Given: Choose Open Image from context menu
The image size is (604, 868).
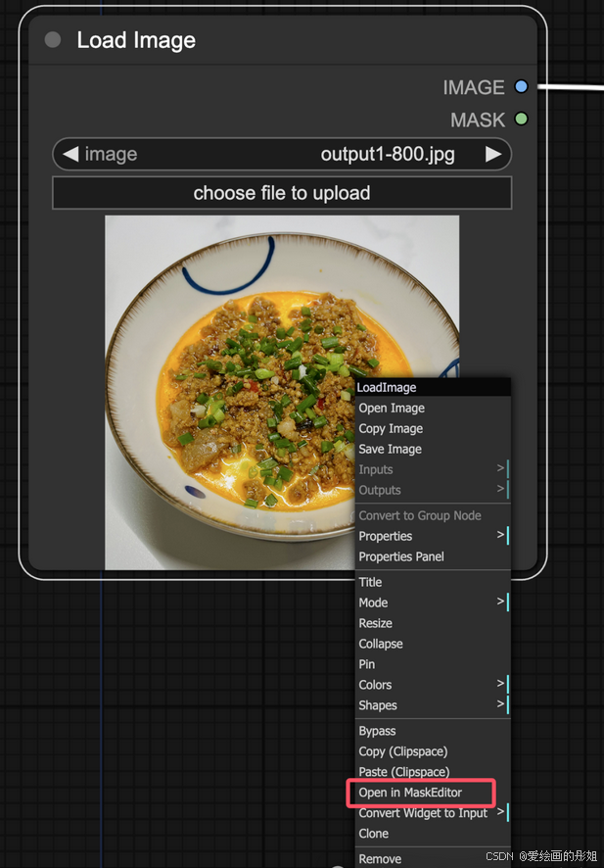Looking at the screenshot, I should pyautogui.click(x=432, y=408).
